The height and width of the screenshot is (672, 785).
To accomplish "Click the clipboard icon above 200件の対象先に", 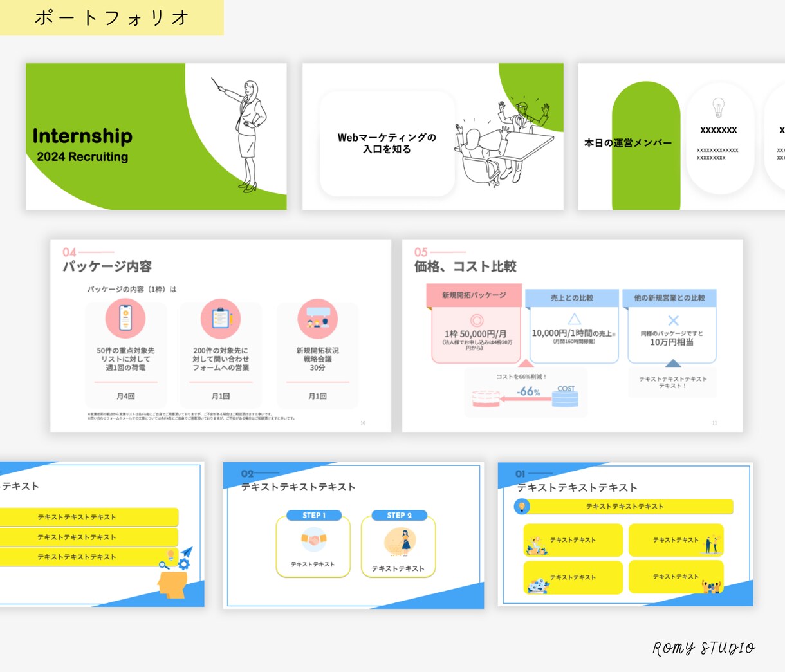I will pos(221,319).
